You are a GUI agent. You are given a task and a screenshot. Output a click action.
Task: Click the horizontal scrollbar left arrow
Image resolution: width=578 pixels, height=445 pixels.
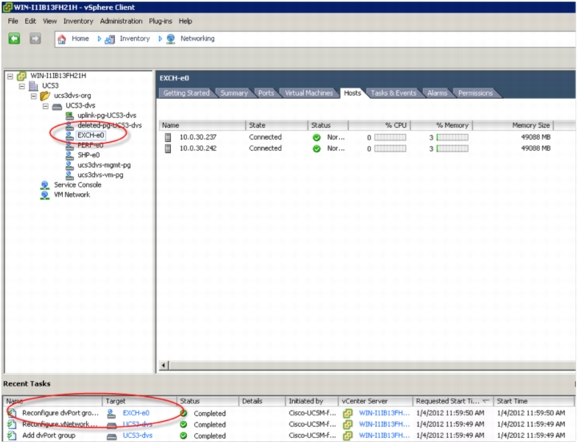pyautogui.click(x=164, y=365)
